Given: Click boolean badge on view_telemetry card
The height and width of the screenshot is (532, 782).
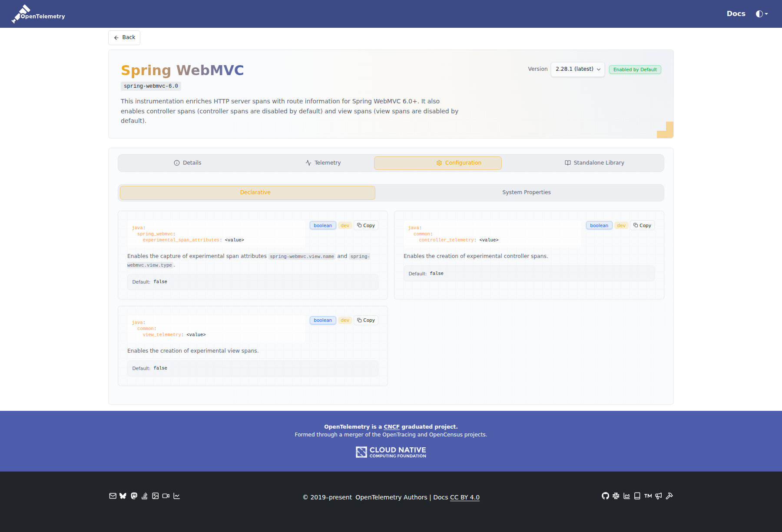Looking at the screenshot, I should pyautogui.click(x=323, y=320).
